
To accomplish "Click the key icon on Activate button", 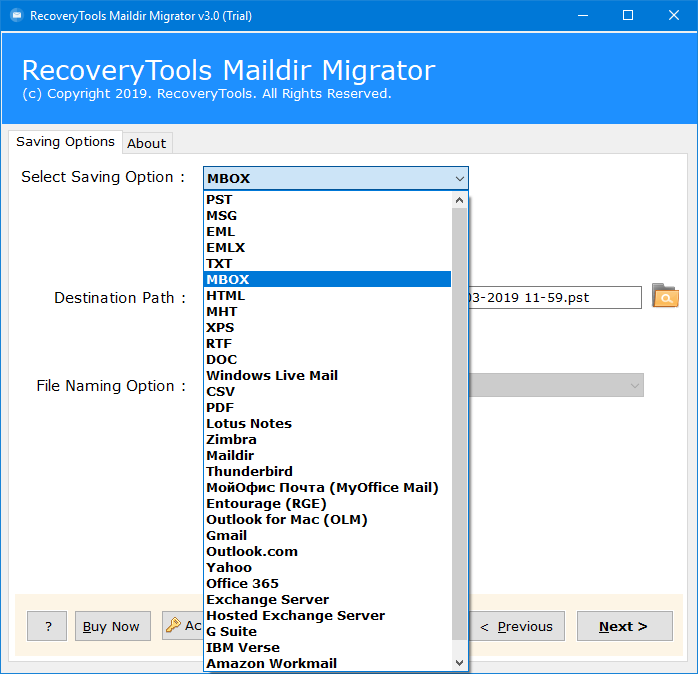I will click(173, 626).
